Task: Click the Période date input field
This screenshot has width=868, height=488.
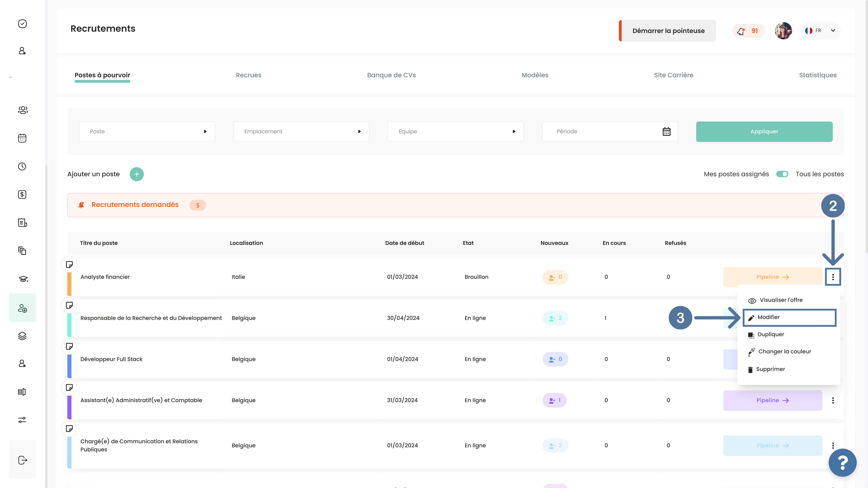Action: (610, 132)
